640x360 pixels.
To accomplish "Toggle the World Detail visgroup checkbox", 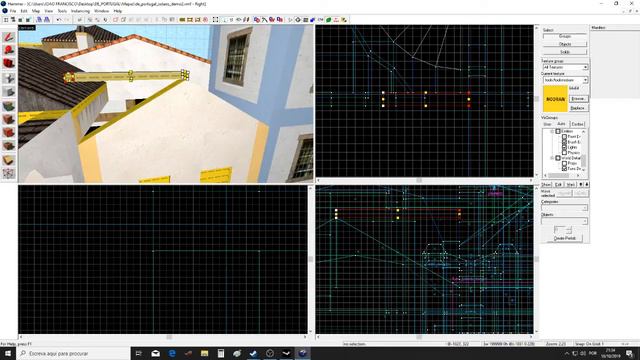I will [558, 158].
